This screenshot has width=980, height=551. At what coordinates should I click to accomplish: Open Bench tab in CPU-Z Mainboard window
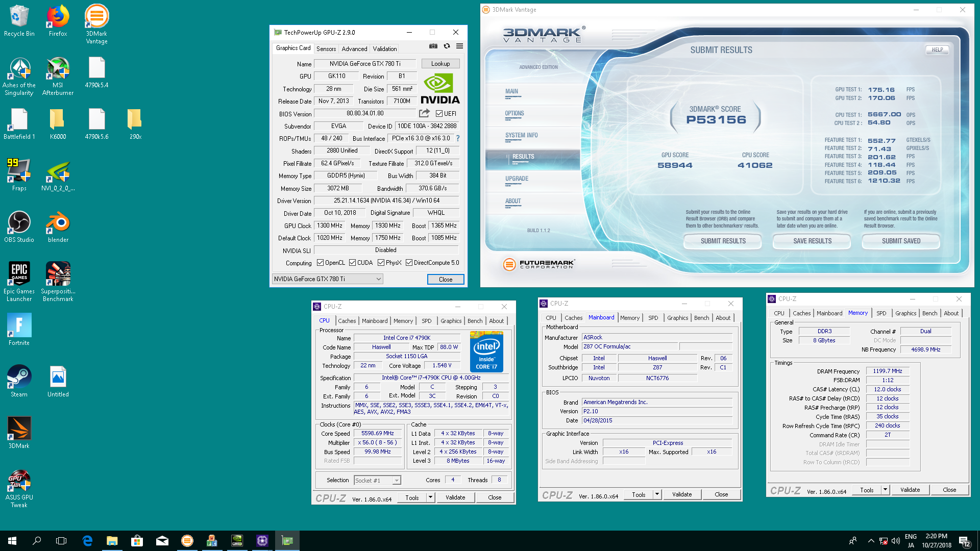(701, 318)
